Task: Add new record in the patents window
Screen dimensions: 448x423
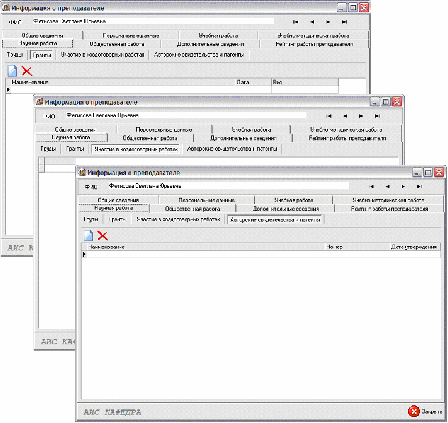Action: point(88,235)
